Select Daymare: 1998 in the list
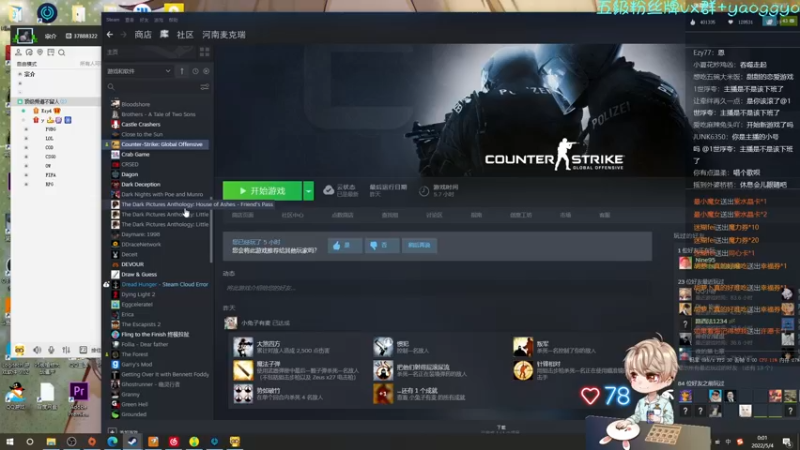 pos(140,234)
